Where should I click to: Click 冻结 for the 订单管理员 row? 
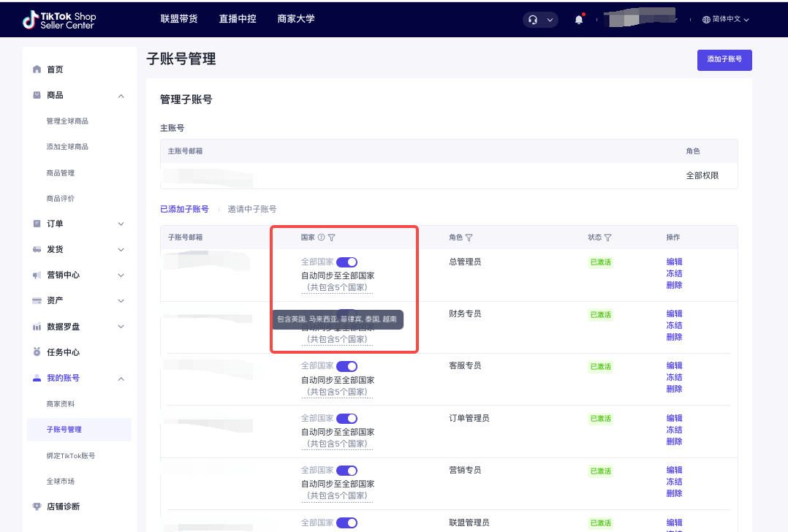tap(675, 430)
